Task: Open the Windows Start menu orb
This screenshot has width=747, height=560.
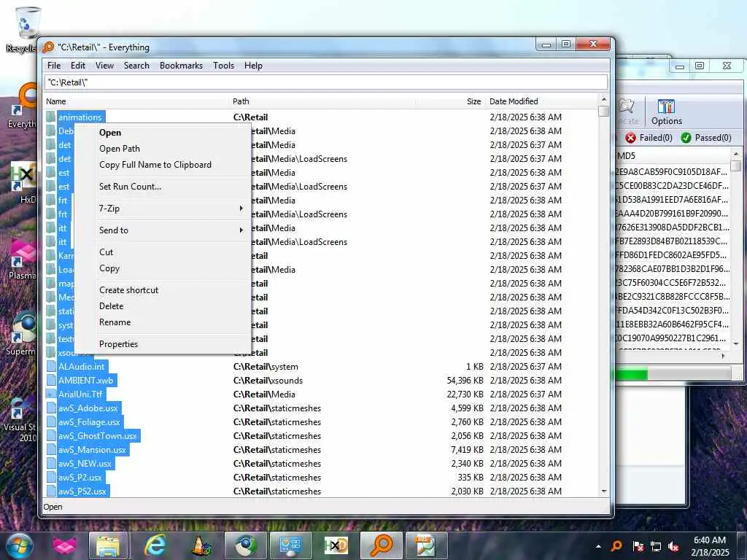Action: click(19, 546)
